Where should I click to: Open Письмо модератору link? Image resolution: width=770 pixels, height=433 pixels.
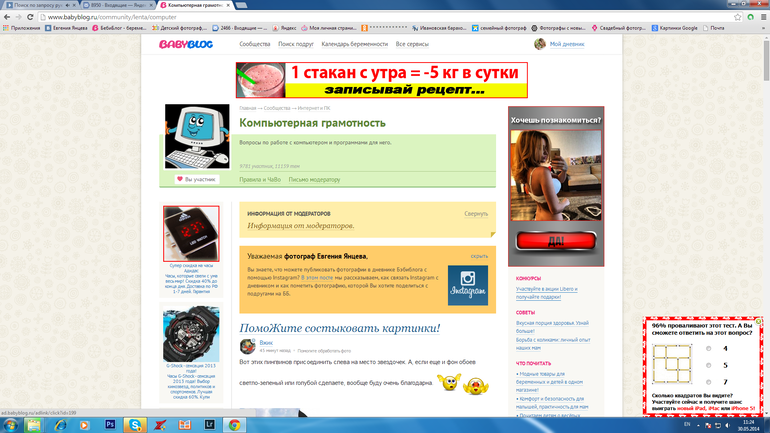314,180
